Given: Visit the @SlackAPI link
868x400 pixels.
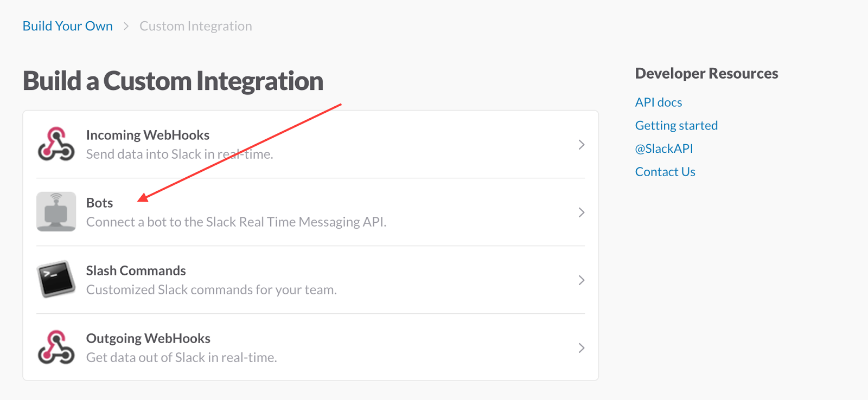Looking at the screenshot, I should tap(664, 149).
